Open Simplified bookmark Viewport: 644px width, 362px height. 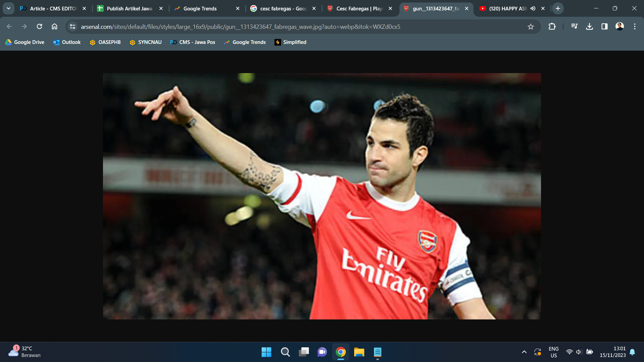click(290, 42)
